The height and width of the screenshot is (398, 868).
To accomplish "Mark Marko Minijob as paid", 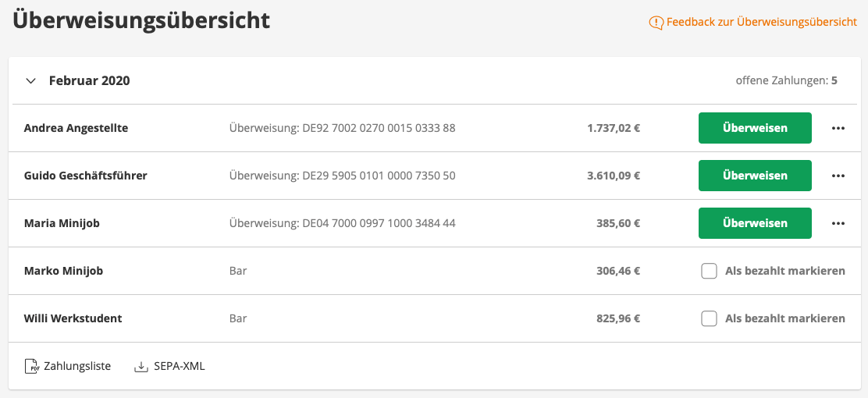I will click(x=709, y=272).
